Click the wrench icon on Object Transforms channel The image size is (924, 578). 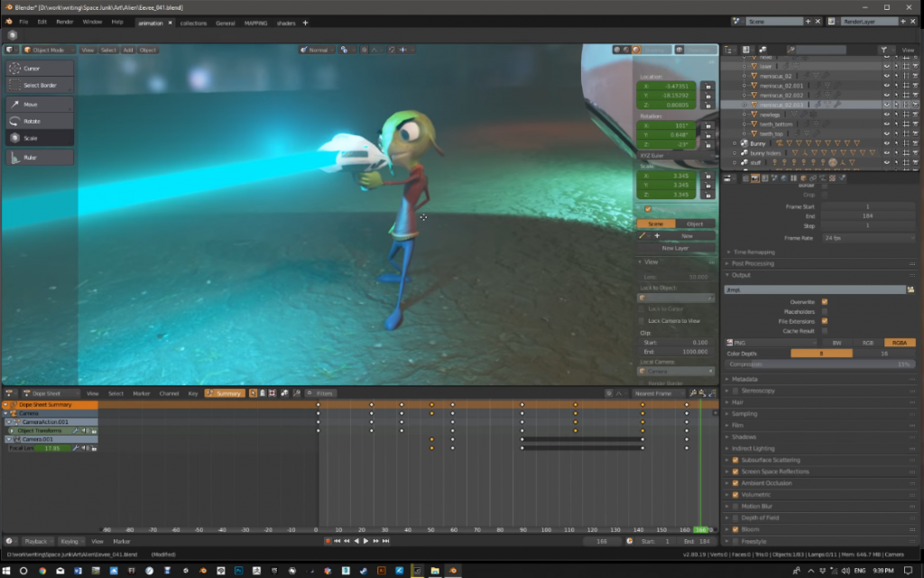[x=76, y=431]
